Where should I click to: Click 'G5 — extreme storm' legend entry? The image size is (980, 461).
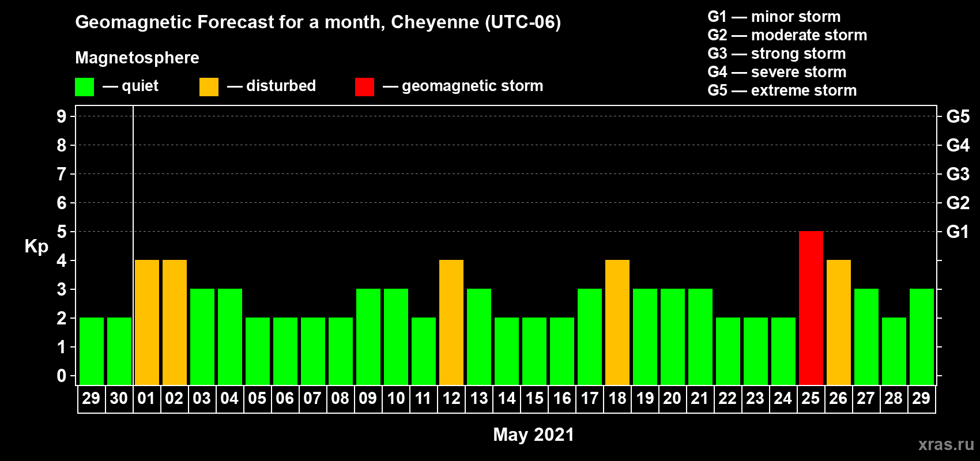coord(782,90)
